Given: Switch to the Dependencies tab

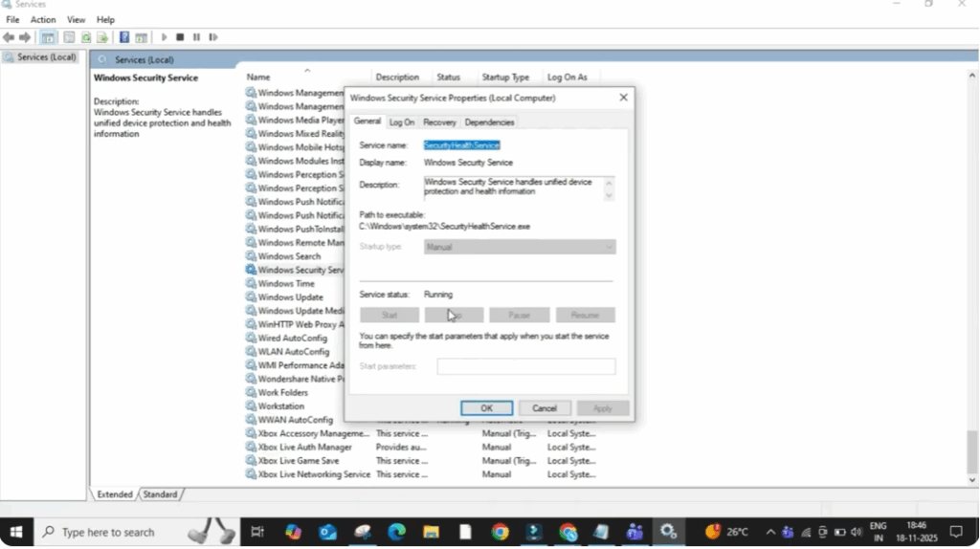Looking at the screenshot, I should click(x=489, y=122).
